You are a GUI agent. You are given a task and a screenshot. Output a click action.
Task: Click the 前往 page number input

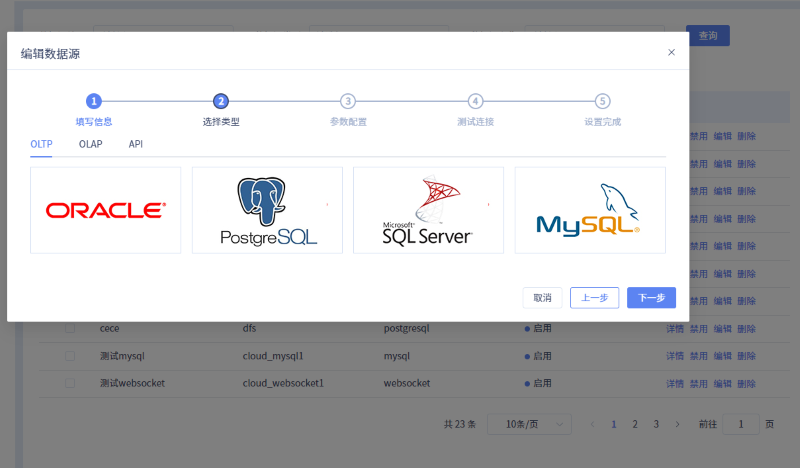click(741, 424)
